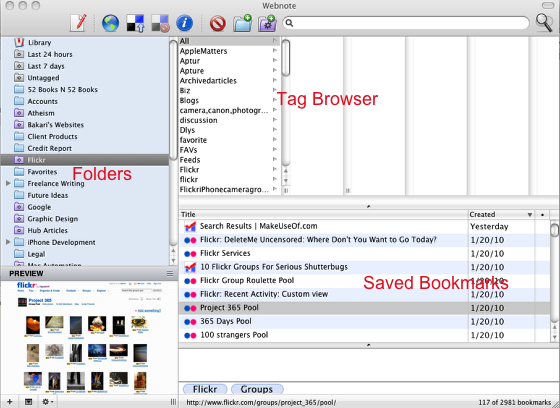
Task: Click the red prohibited delete icon
Action: pyautogui.click(x=218, y=24)
